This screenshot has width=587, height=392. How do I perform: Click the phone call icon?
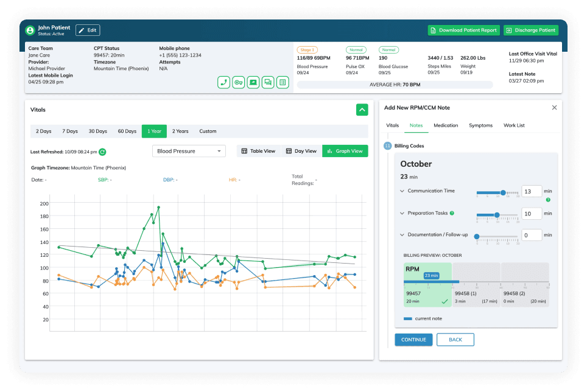coord(223,82)
